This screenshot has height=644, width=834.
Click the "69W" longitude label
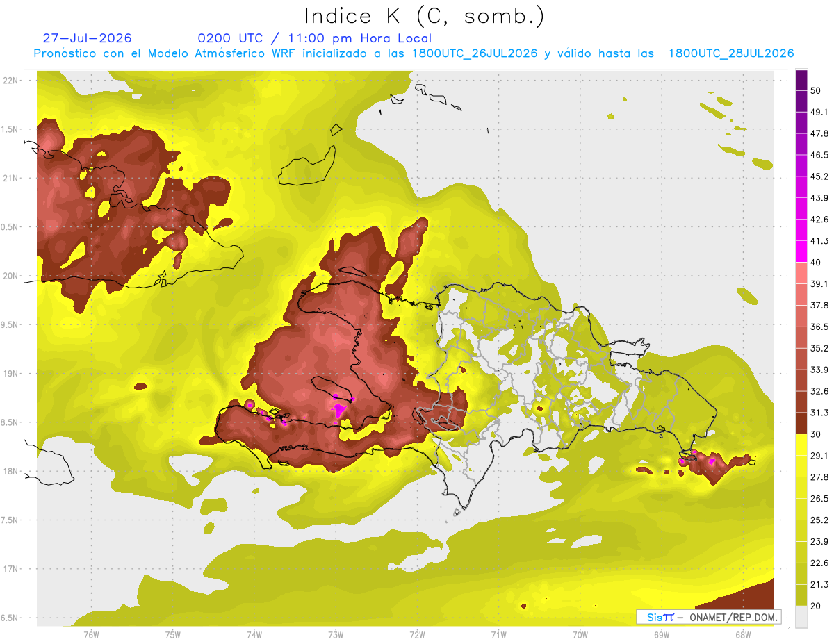tap(662, 634)
